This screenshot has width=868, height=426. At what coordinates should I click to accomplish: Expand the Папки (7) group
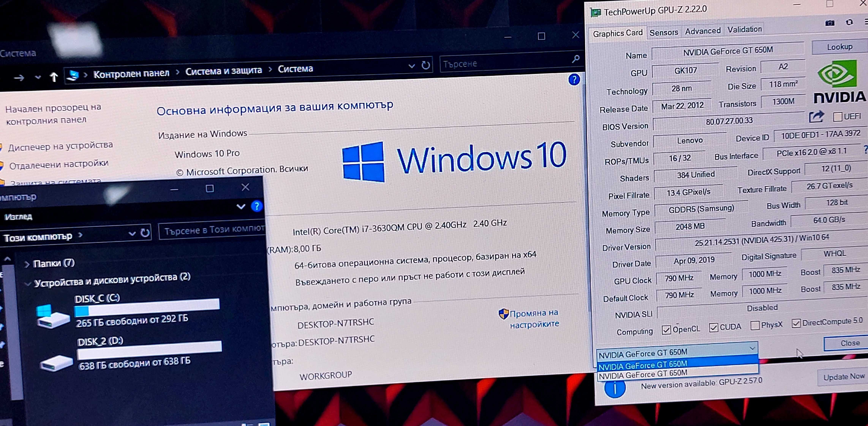(x=27, y=265)
